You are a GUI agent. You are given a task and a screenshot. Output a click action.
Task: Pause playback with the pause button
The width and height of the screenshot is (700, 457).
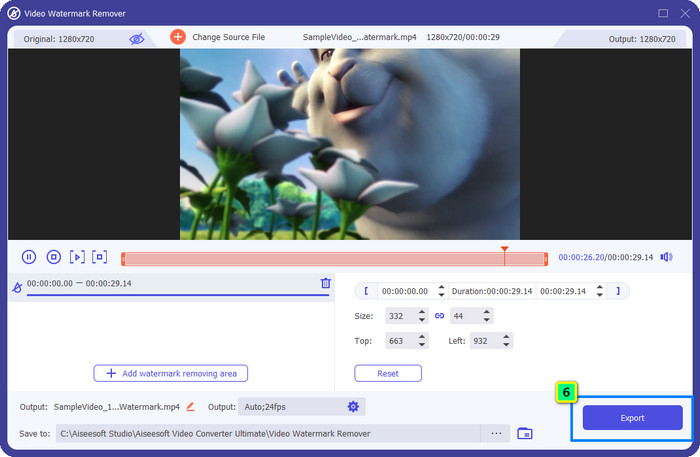click(x=29, y=257)
